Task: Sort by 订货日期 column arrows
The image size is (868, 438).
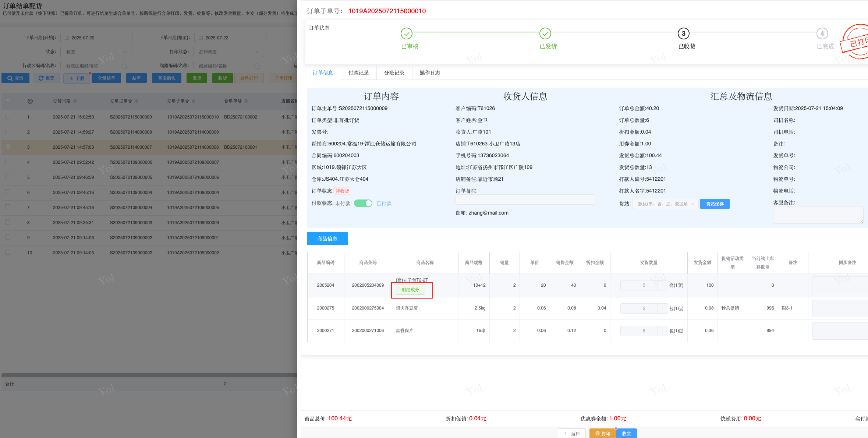Action: (75, 101)
